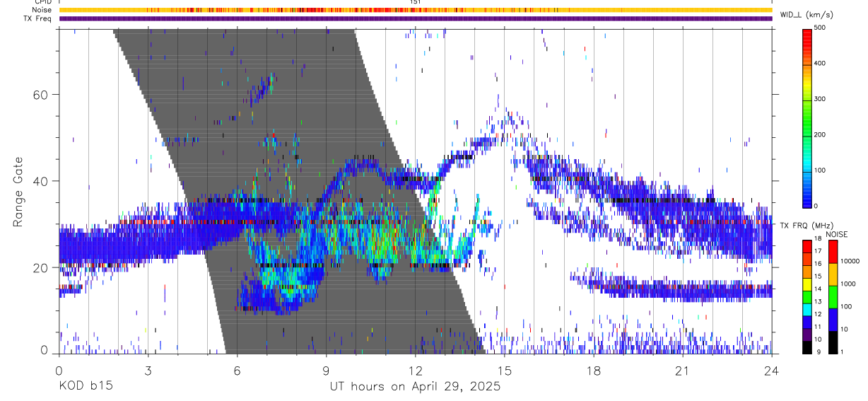Click the 24 tick on UT hours axis
868x401 pixels.
pos(772,370)
